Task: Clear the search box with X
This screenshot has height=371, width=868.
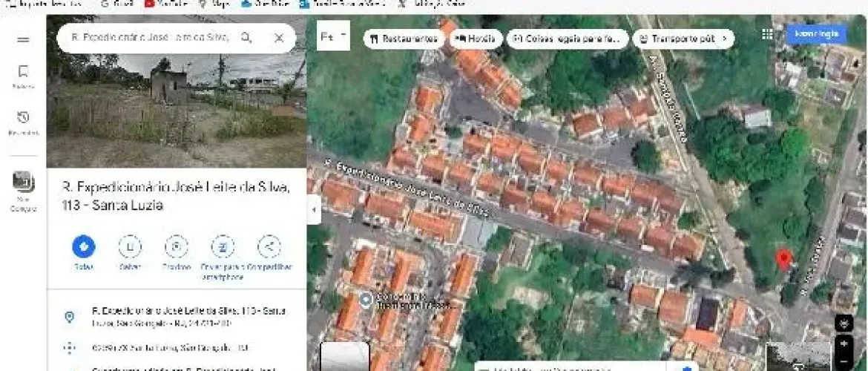Action: point(279,37)
